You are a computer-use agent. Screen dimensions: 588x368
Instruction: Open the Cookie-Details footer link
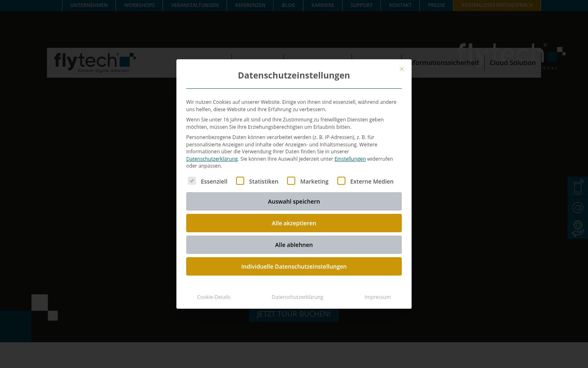(x=214, y=297)
